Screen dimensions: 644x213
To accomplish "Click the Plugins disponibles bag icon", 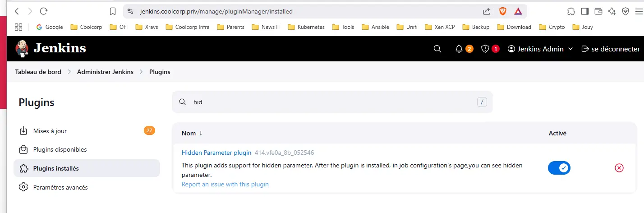I will pyautogui.click(x=23, y=149).
